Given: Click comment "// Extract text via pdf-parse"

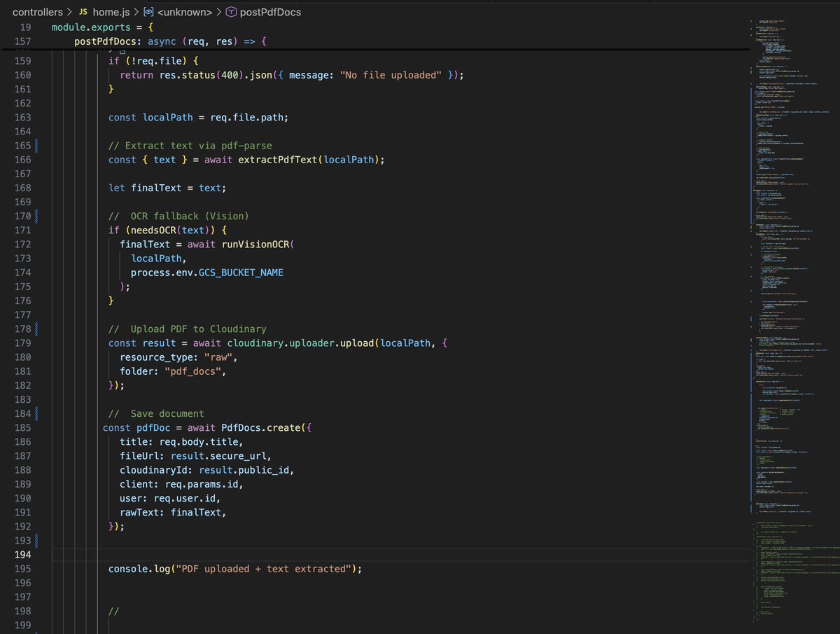Looking at the screenshot, I should (190, 146).
